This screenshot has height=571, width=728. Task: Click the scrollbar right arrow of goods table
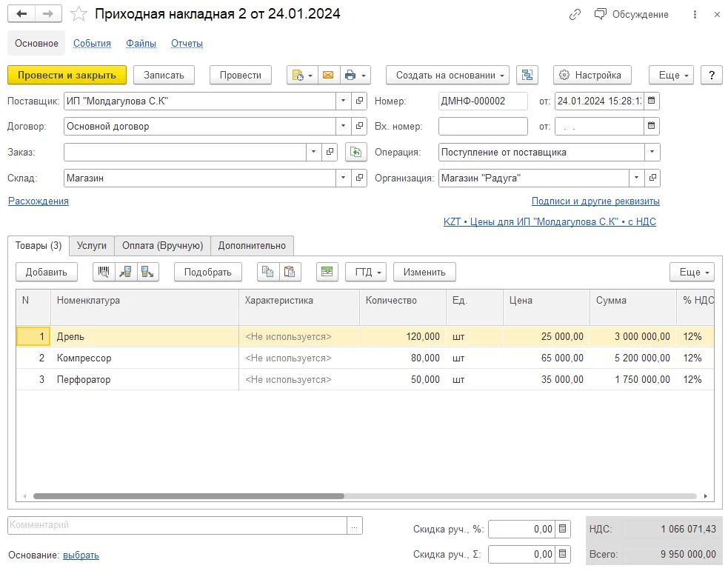(x=706, y=496)
